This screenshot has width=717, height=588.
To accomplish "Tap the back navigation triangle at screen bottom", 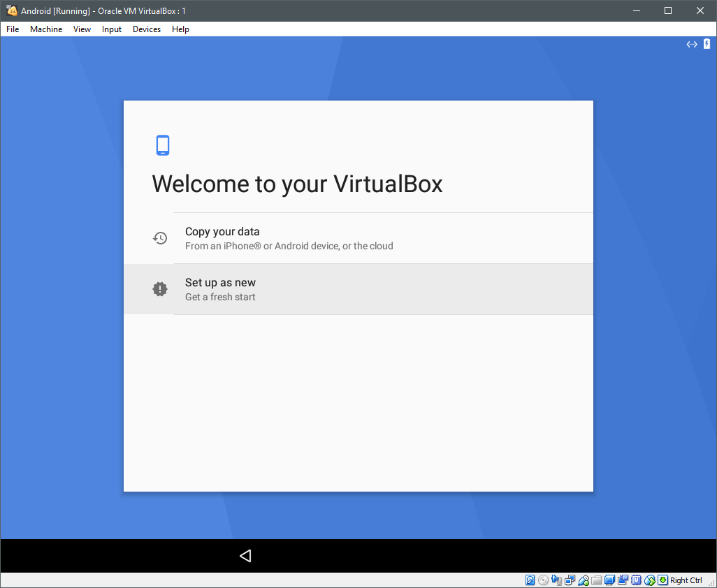I will tap(245, 555).
